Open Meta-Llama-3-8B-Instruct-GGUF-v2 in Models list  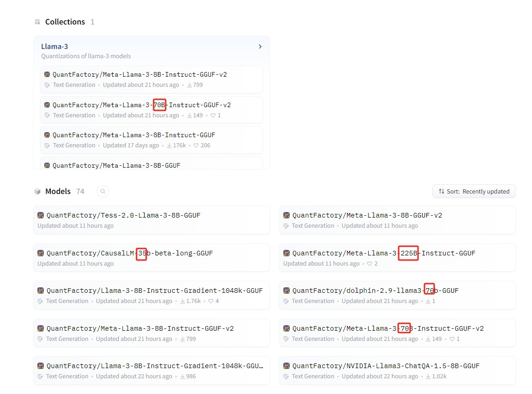click(x=151, y=333)
